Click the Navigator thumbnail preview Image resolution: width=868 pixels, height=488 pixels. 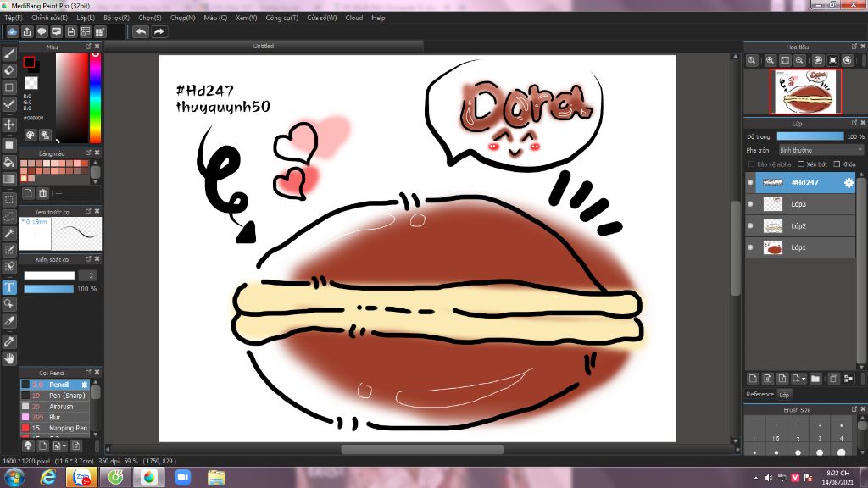(805, 91)
